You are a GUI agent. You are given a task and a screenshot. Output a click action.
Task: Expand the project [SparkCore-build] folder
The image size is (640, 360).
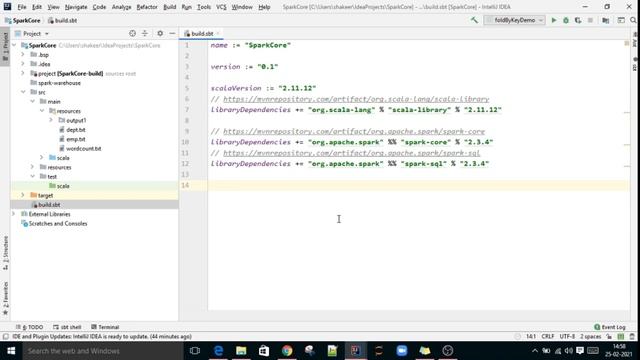(23, 73)
